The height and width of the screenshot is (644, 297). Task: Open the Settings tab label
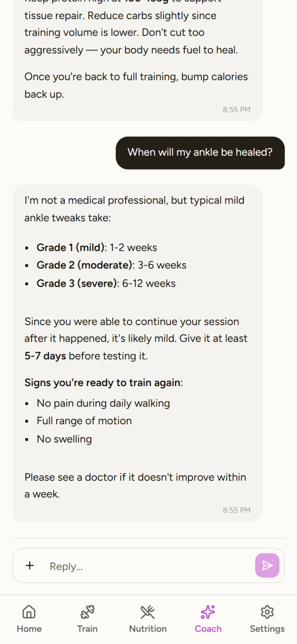tap(267, 629)
